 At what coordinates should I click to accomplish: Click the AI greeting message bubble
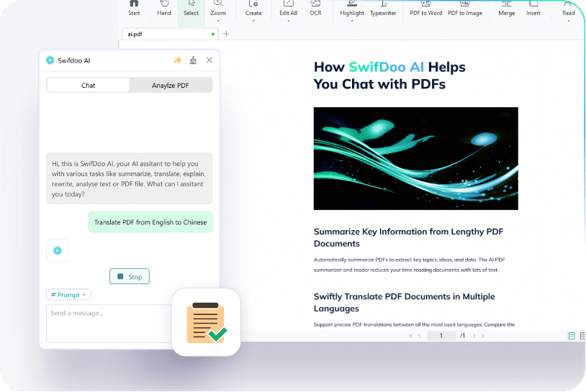[x=130, y=178]
